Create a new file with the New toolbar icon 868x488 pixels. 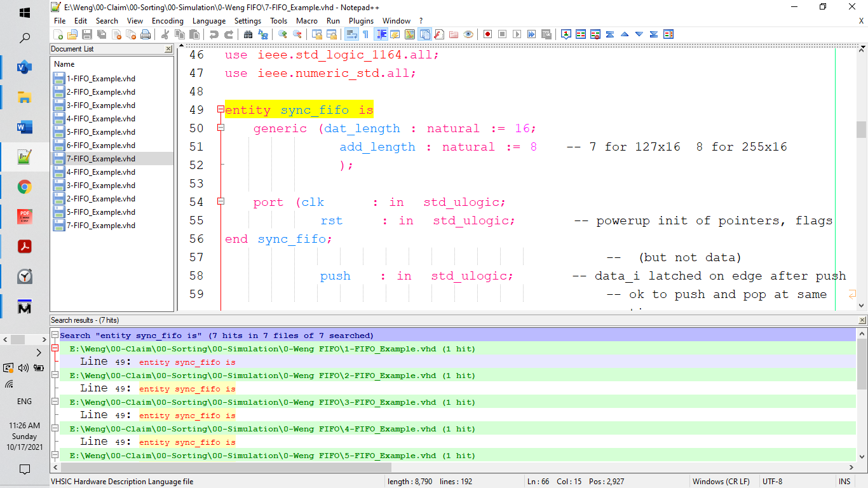[x=58, y=34]
